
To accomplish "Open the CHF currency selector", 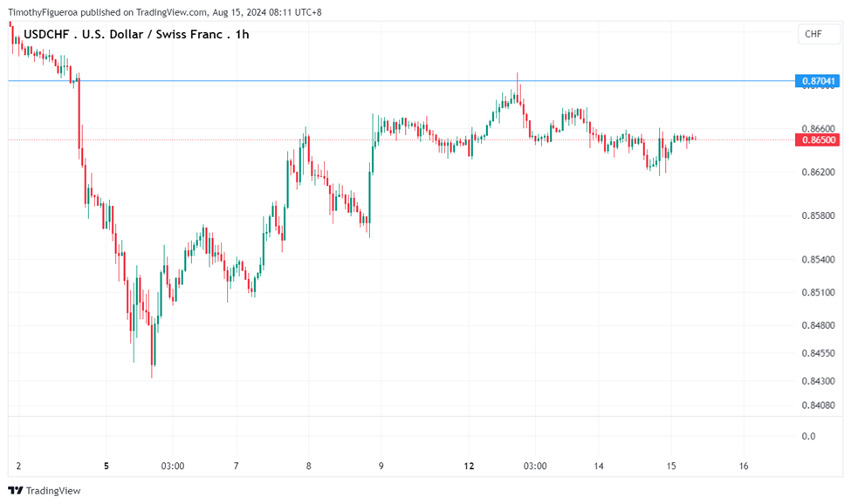I will 813,34.
